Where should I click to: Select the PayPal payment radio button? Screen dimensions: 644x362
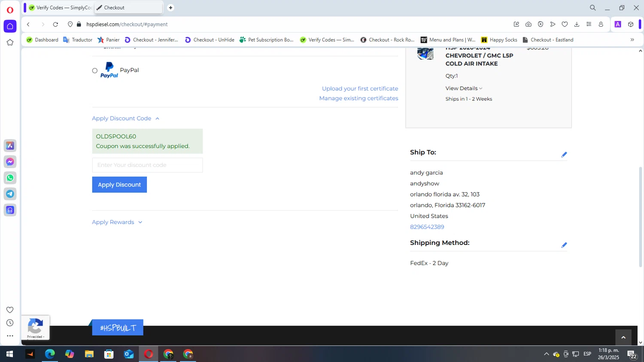(95, 71)
